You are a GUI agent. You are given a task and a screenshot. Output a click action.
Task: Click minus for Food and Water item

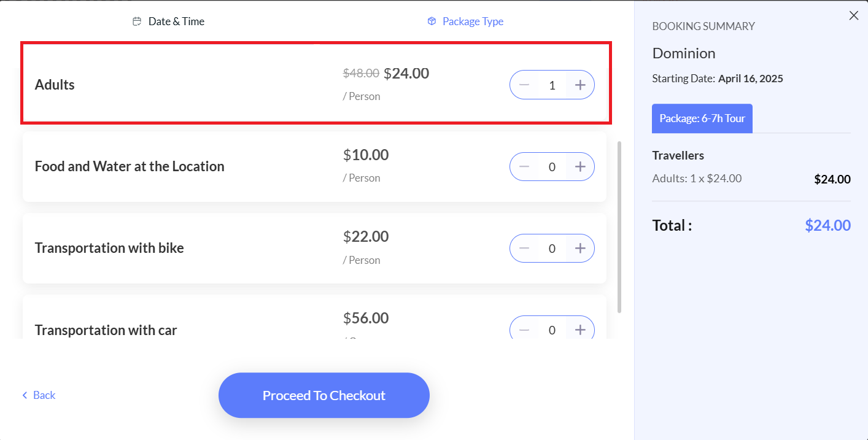[524, 166]
